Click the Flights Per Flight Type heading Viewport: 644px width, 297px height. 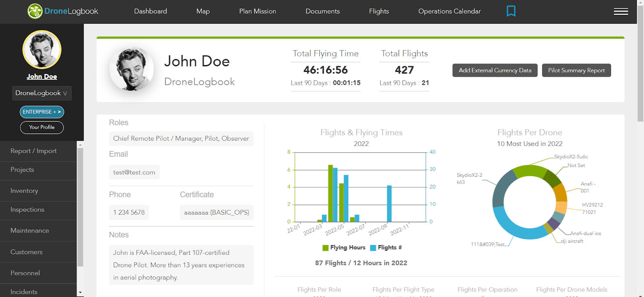(403, 290)
